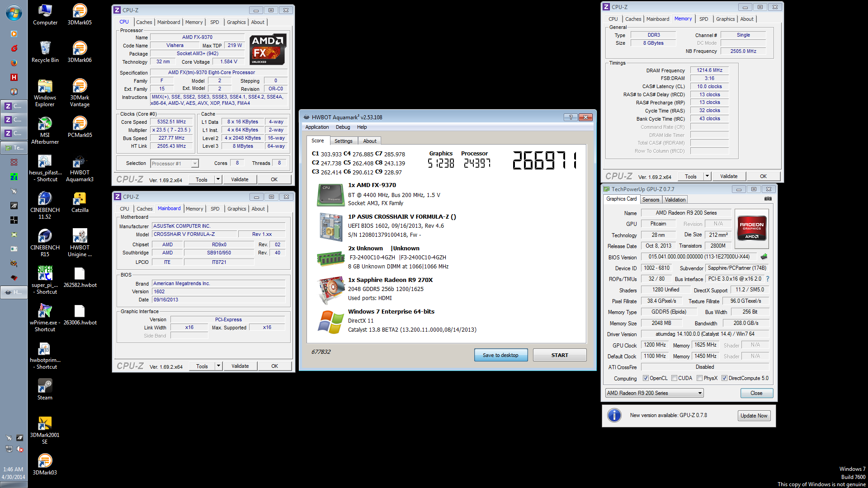
Task: Click the bus interface question mark in GPU-Z
Action: click(767, 279)
